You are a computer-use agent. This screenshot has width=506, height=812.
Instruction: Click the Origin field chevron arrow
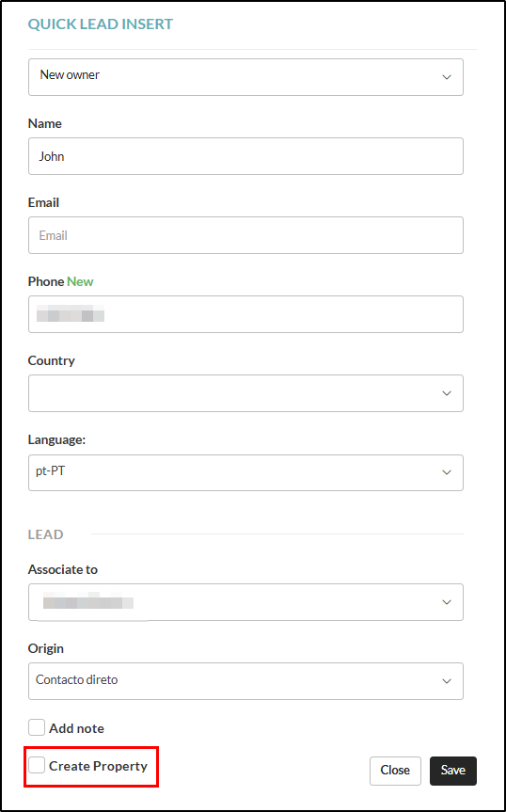(446, 681)
